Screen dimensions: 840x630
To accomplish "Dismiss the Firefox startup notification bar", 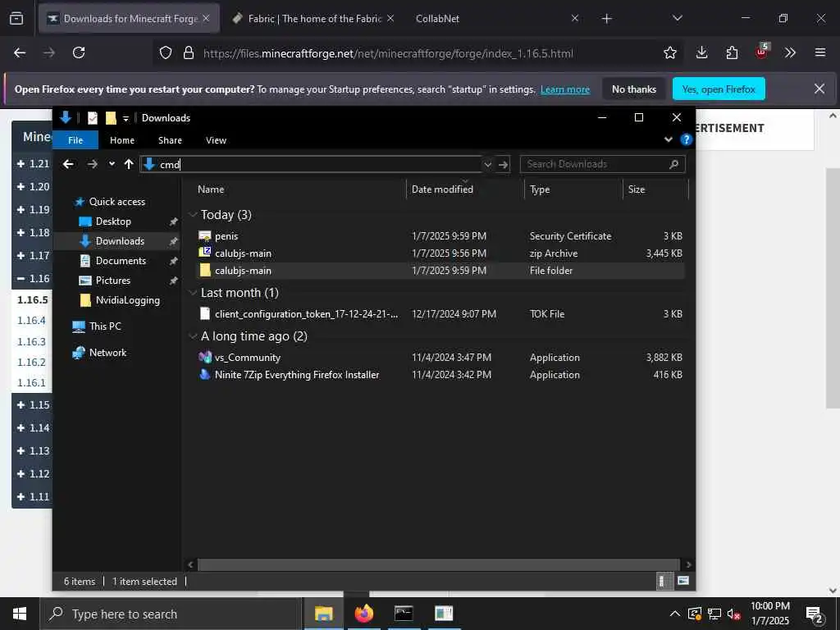I will pos(819,89).
